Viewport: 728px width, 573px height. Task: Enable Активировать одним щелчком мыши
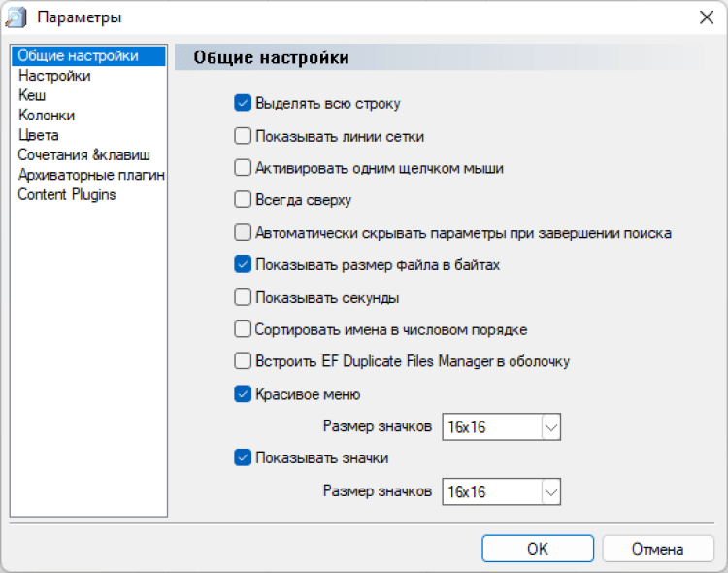pyautogui.click(x=243, y=168)
